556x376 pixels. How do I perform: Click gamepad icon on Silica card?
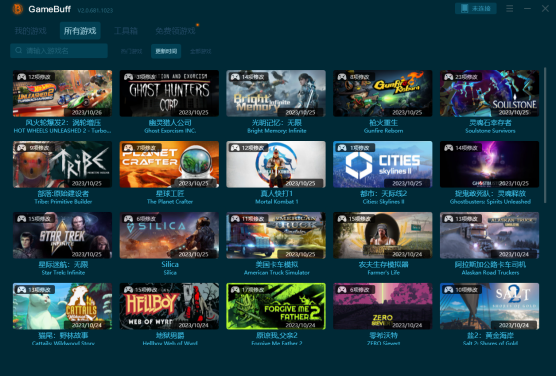tap(128, 219)
